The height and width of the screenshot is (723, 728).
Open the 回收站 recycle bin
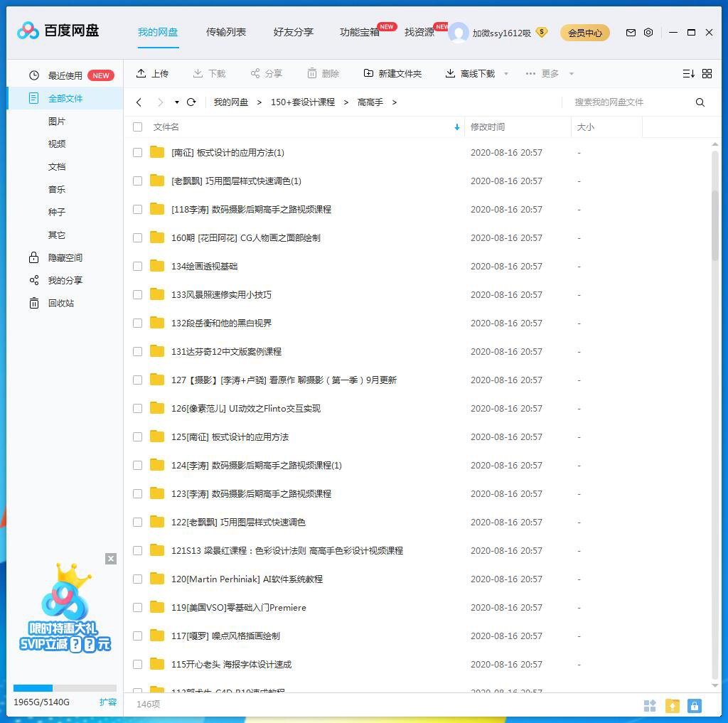coord(60,303)
